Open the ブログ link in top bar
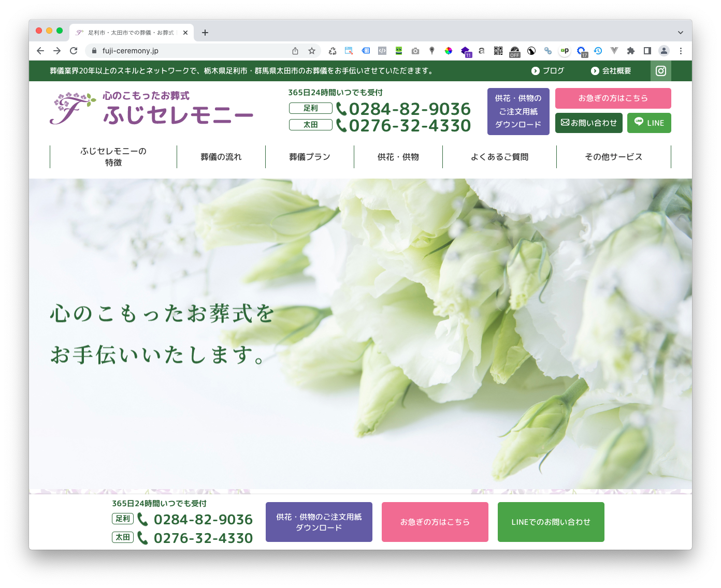The height and width of the screenshot is (588, 721). (548, 71)
